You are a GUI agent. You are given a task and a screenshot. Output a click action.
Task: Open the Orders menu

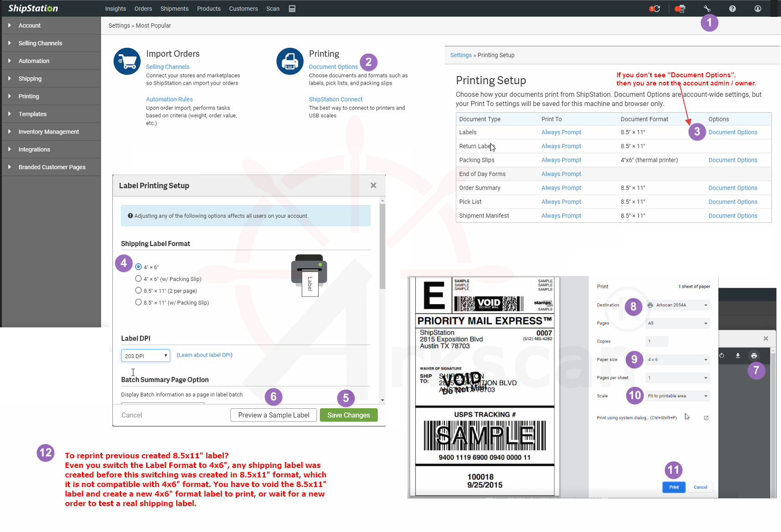(143, 9)
